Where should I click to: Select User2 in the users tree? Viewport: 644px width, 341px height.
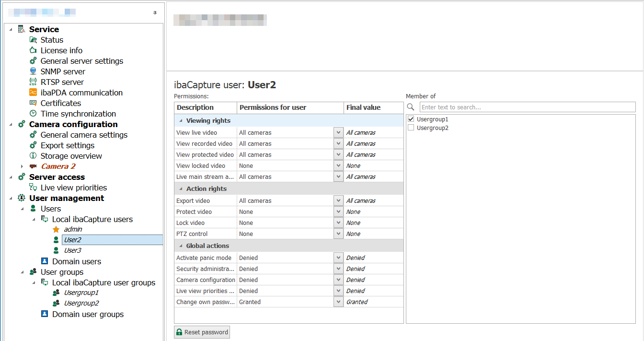[x=72, y=240]
